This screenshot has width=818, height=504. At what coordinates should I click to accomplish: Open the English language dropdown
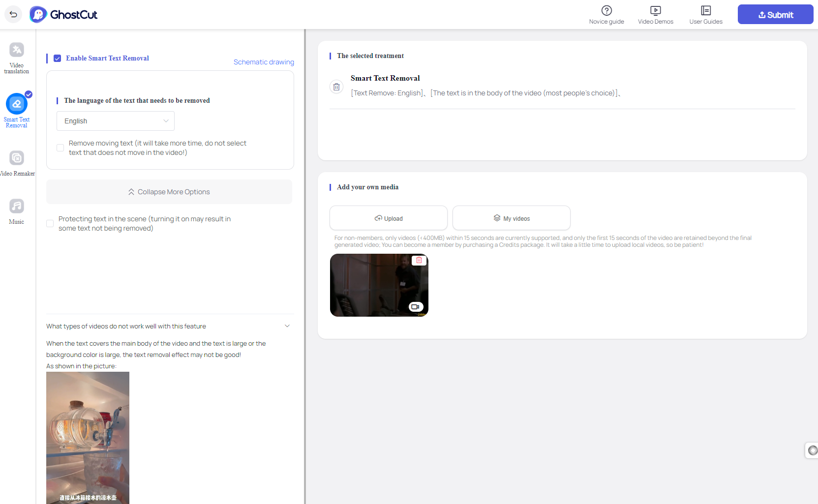116,121
